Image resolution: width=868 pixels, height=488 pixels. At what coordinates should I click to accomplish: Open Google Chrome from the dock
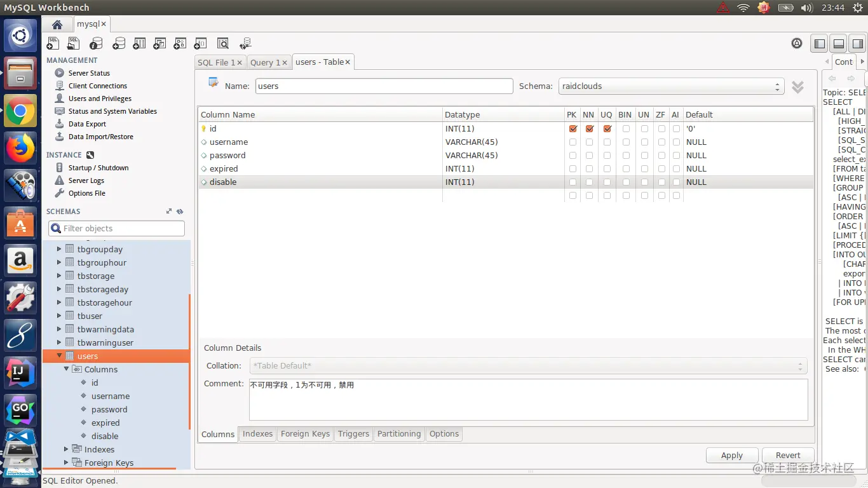pyautogui.click(x=20, y=111)
